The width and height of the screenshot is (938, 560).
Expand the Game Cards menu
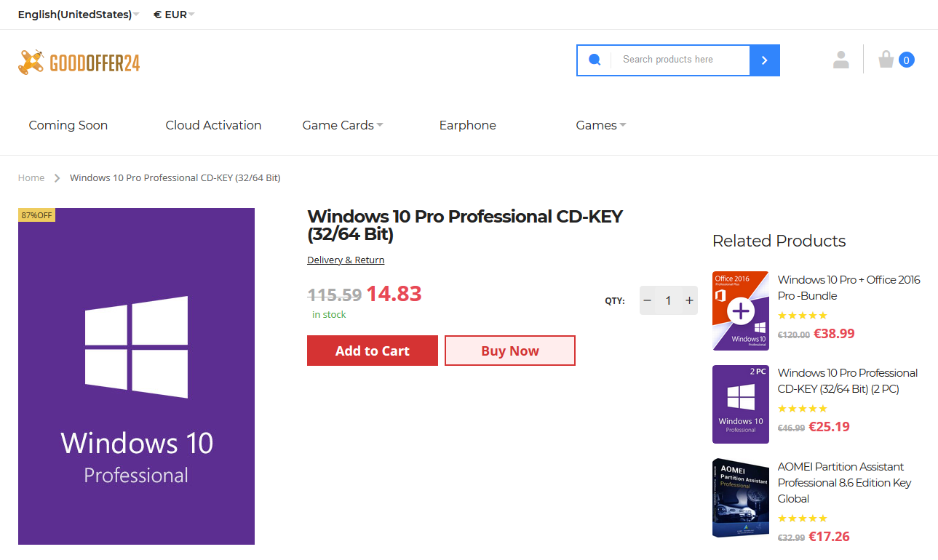coord(343,125)
